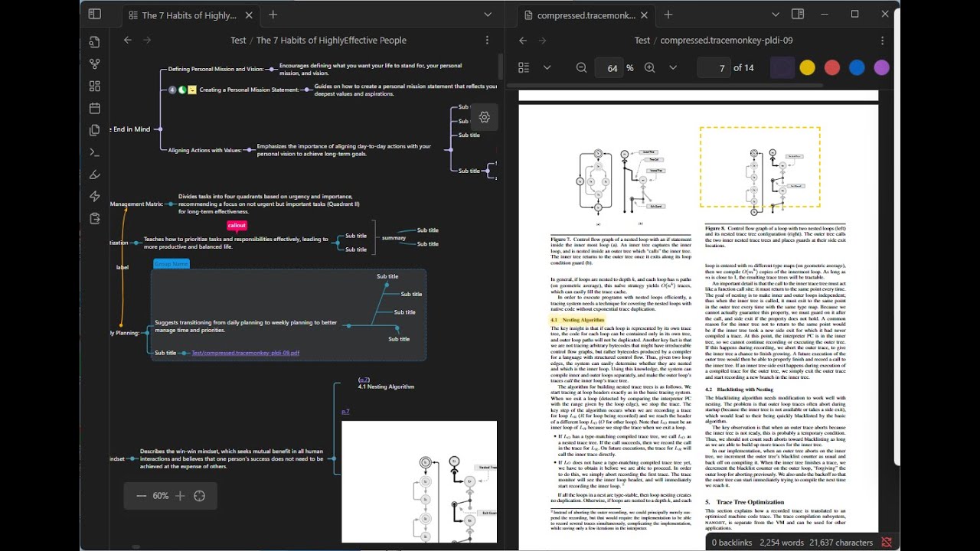Toggle the left sidebar panel
This screenshot has width=980, height=551.
coord(95,14)
